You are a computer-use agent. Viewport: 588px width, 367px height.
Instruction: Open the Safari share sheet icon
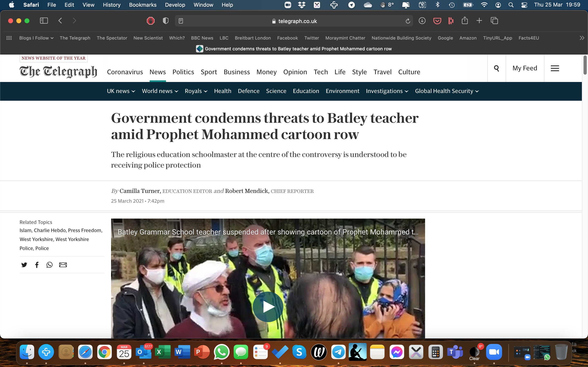click(464, 21)
